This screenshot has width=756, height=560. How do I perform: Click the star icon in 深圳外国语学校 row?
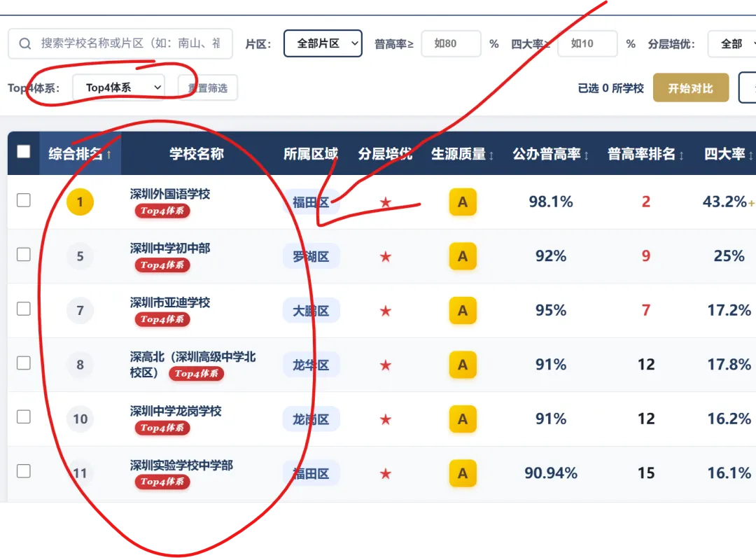(x=385, y=202)
